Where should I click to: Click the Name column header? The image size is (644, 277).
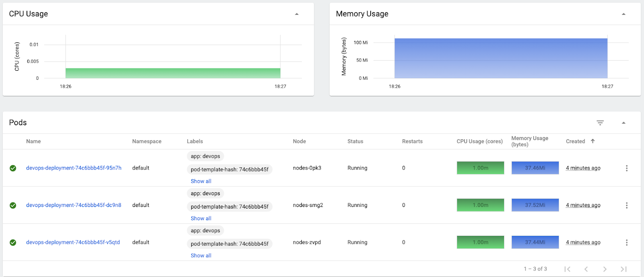33,141
